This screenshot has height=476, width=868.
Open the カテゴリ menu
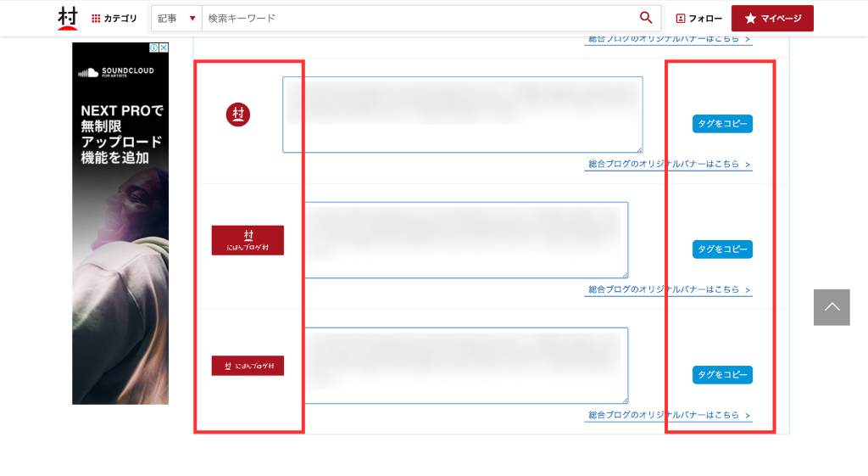(114, 19)
